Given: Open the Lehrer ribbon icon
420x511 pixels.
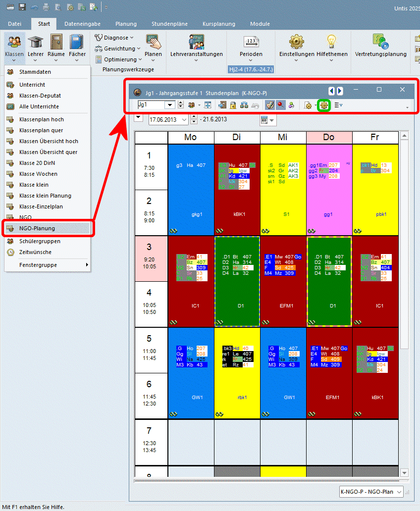Looking at the screenshot, I should 36,43.
